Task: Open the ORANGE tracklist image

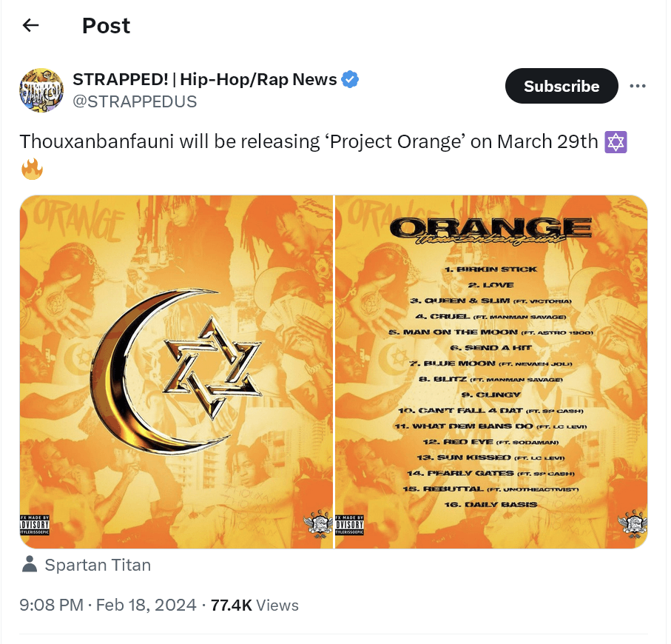Action: 491,371
